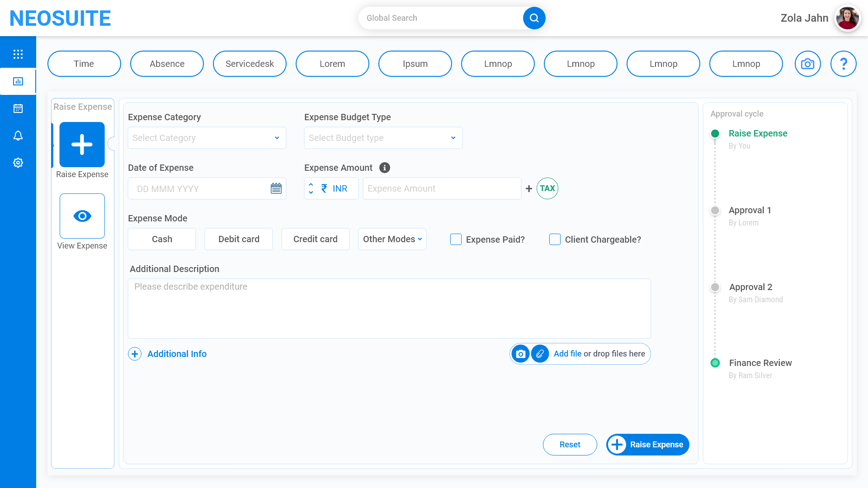
Task: Expand the Other Modes dropdown
Action: point(392,239)
